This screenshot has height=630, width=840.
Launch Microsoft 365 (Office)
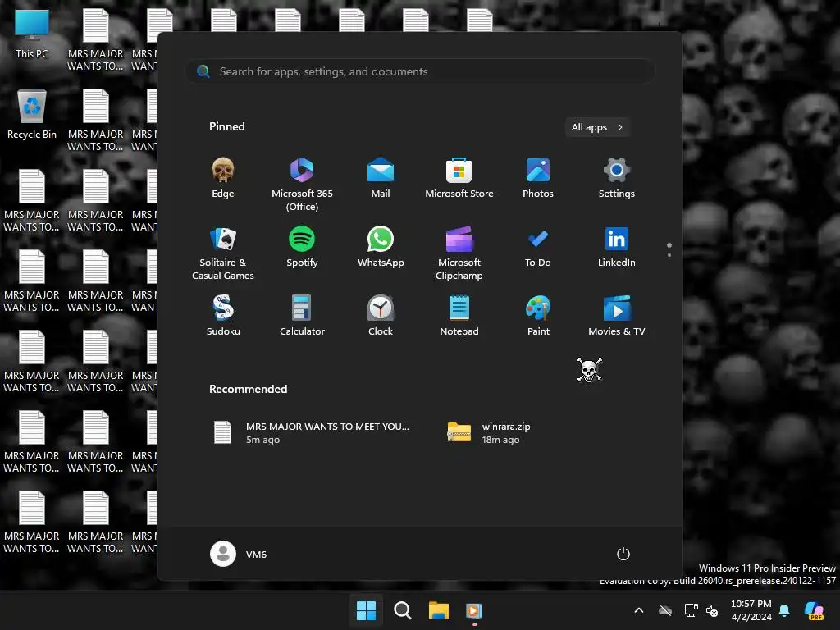(302, 185)
